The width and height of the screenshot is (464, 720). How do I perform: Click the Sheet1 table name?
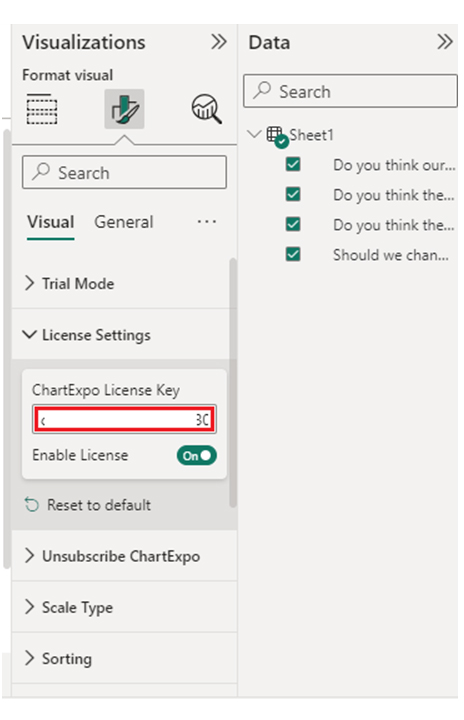coord(311,135)
